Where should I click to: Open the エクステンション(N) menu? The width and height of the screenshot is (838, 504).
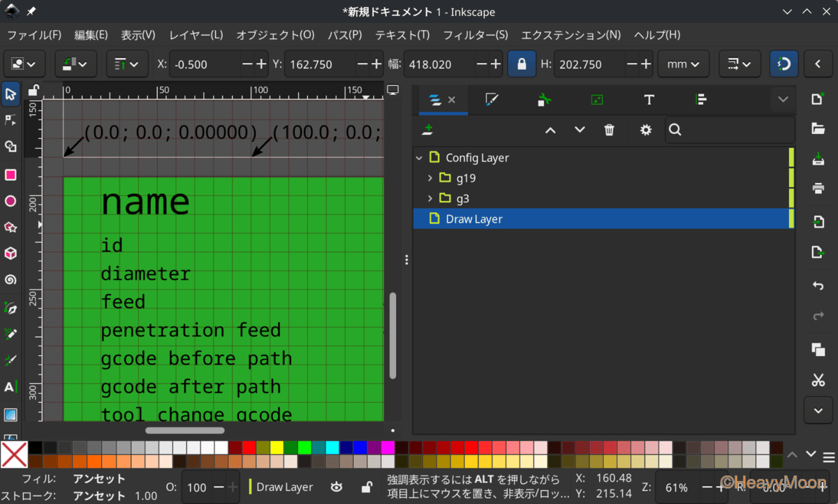pyautogui.click(x=571, y=35)
